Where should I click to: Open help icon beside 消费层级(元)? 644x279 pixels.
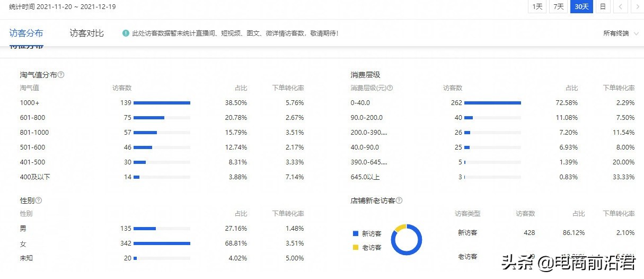[x=390, y=88]
